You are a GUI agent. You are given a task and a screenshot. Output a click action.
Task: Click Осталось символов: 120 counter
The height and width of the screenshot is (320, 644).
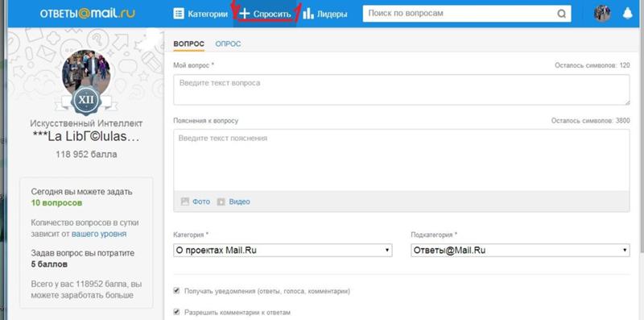[592, 65]
